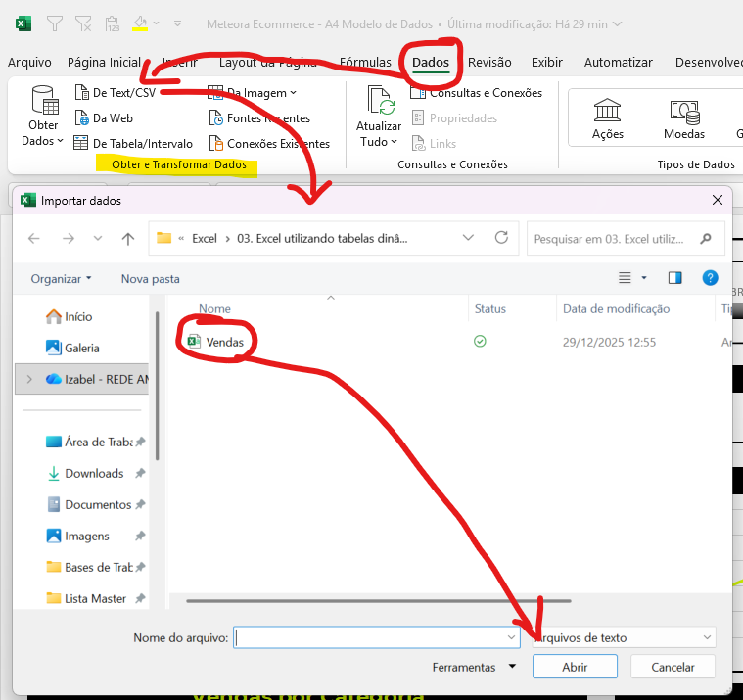Click Conexões Existentes command
The width and height of the screenshot is (743, 700).
point(269,143)
